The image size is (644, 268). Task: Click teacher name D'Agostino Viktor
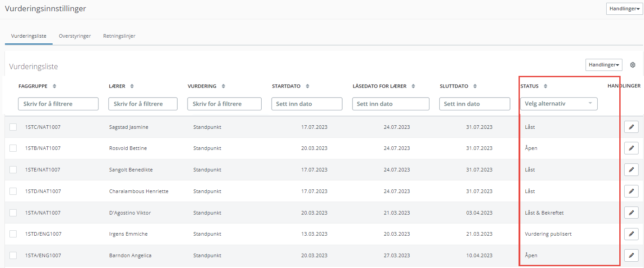tap(130, 213)
